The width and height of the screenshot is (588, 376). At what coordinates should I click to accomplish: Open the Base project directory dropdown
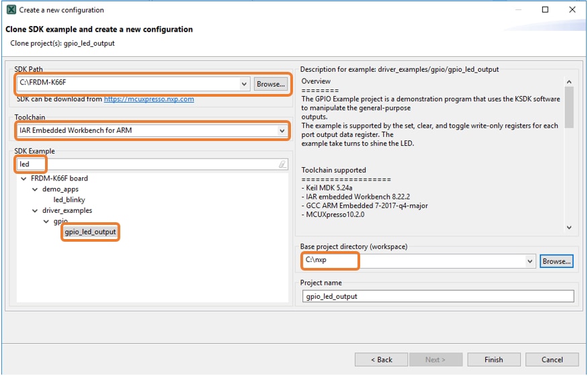pos(530,261)
